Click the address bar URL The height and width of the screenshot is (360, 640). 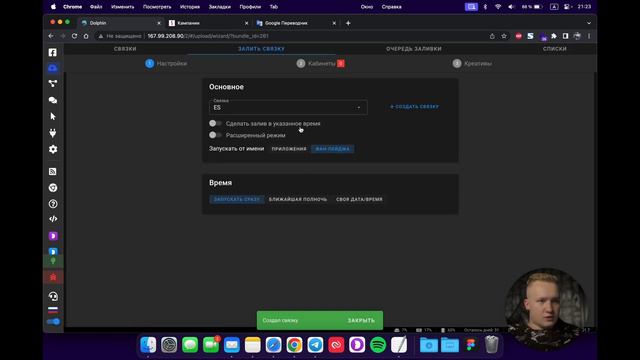208,36
